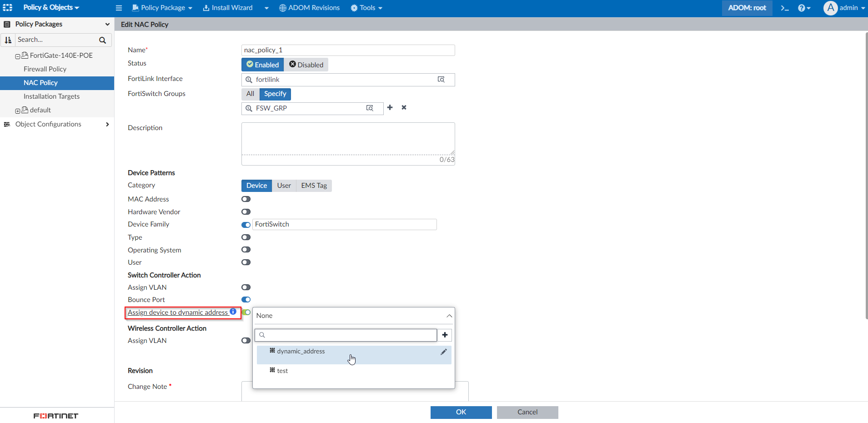Viewport: 868px width, 423px height.
Task: Click the Device Family value field
Action: [x=345, y=225]
